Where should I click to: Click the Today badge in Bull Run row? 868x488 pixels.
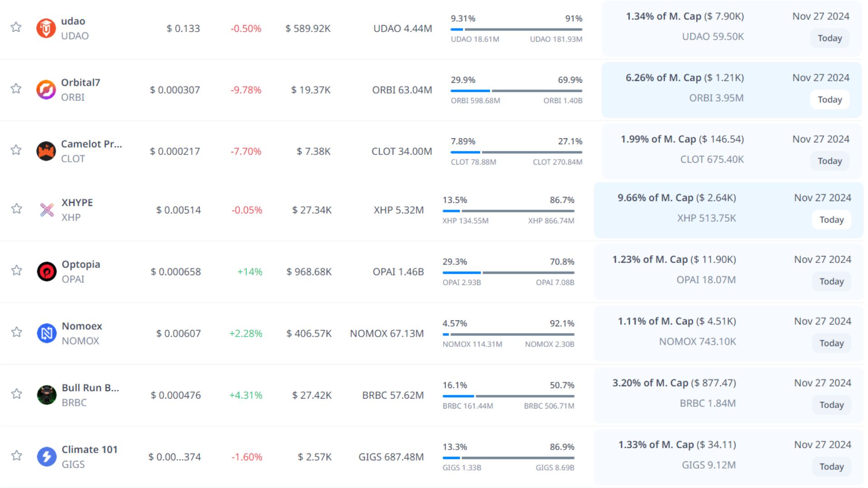click(831, 405)
